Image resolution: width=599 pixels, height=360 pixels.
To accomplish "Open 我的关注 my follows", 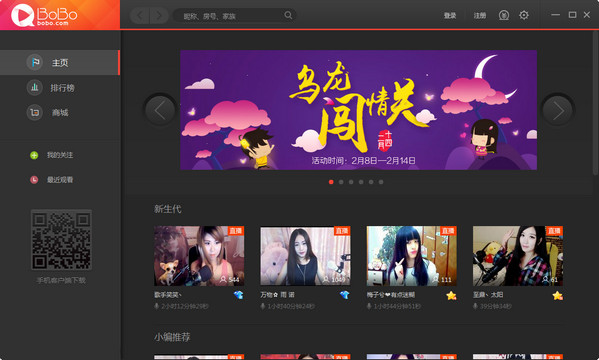I will tap(60, 155).
